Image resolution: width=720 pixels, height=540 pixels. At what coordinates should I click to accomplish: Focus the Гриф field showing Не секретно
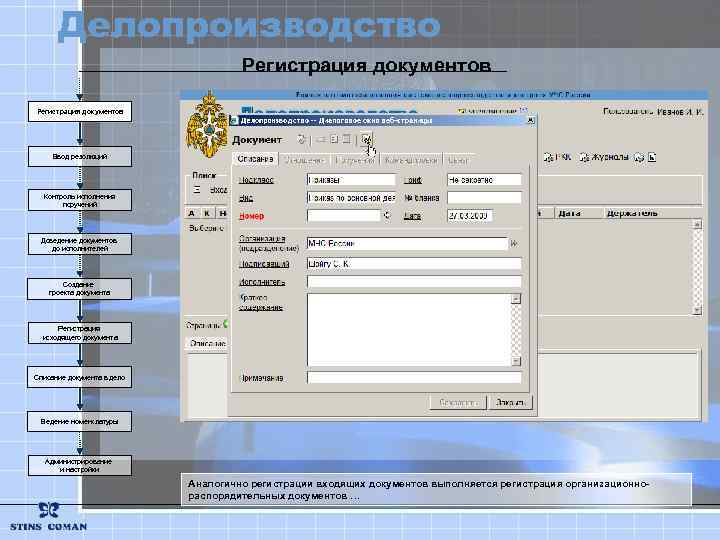484,180
